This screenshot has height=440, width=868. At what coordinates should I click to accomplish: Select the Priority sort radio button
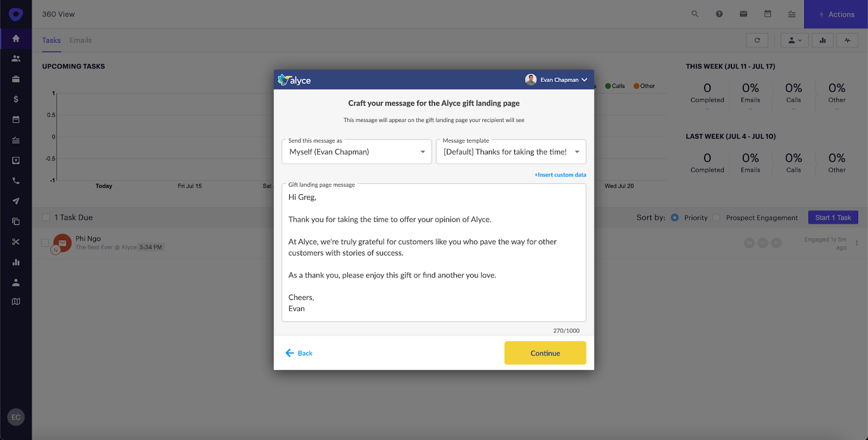tap(674, 218)
